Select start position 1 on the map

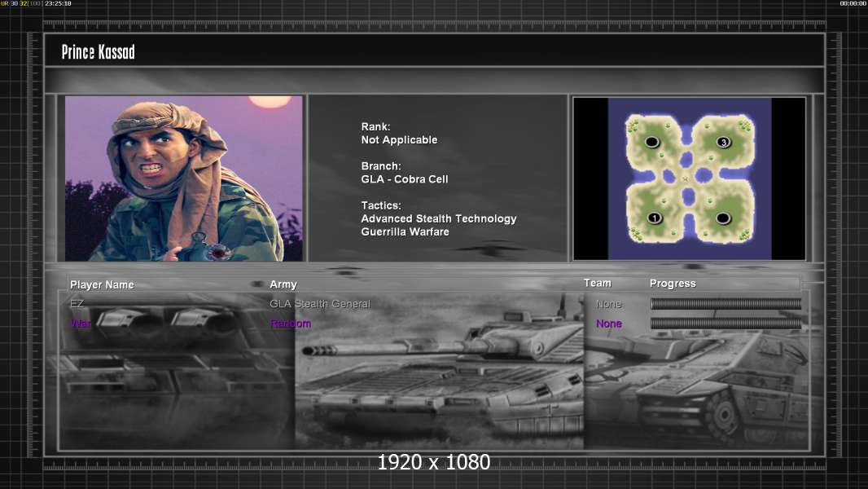coord(655,218)
